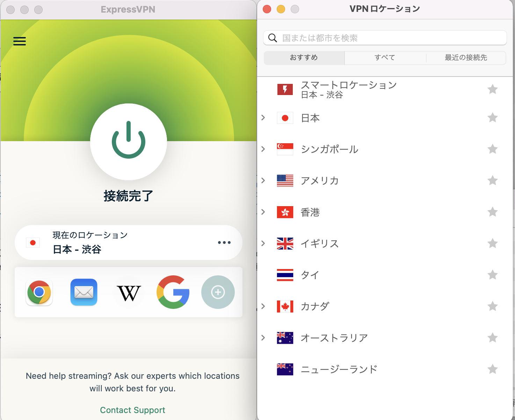Favorite イギリス with its star

pos(493,244)
